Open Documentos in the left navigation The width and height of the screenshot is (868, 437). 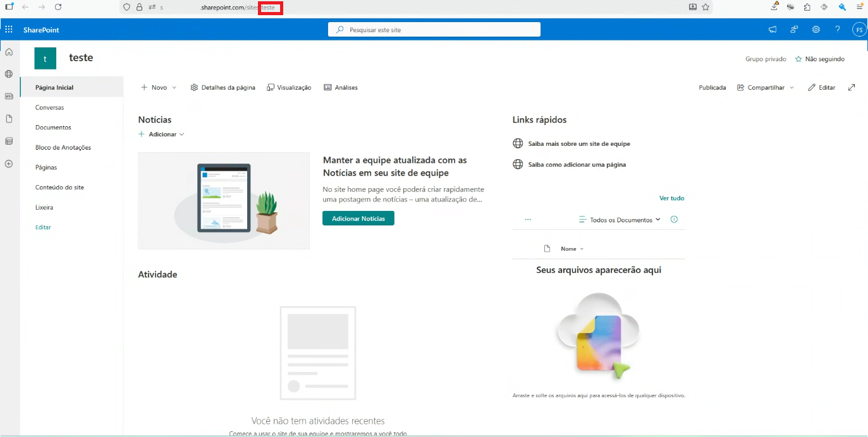(53, 128)
